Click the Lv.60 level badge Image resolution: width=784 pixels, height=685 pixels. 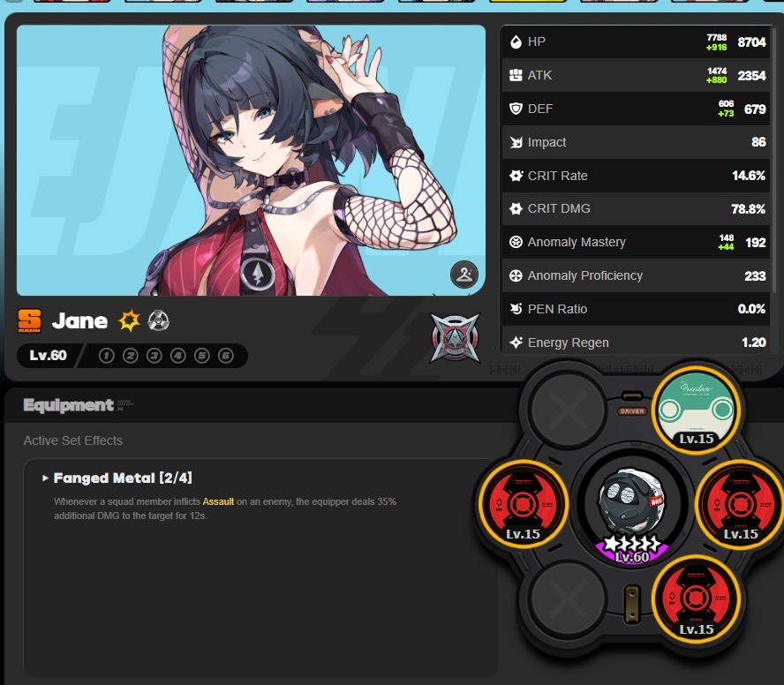tap(48, 356)
